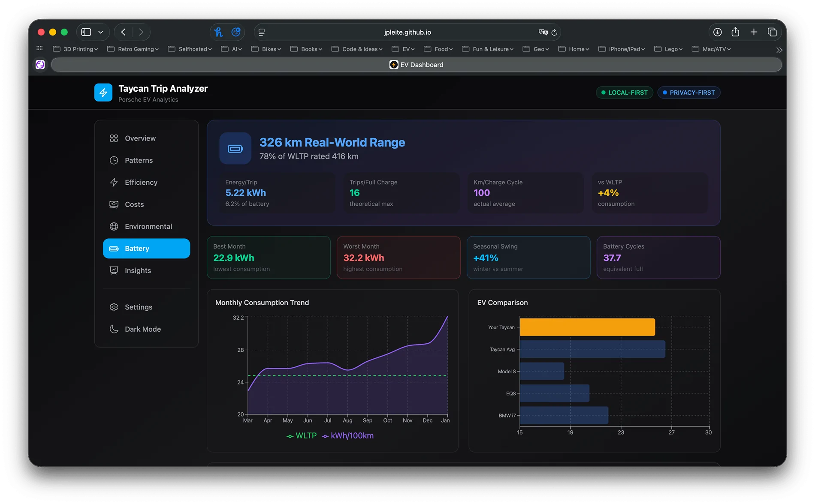Switch to the EV Dashboard tab
815x504 pixels.
coord(416,65)
